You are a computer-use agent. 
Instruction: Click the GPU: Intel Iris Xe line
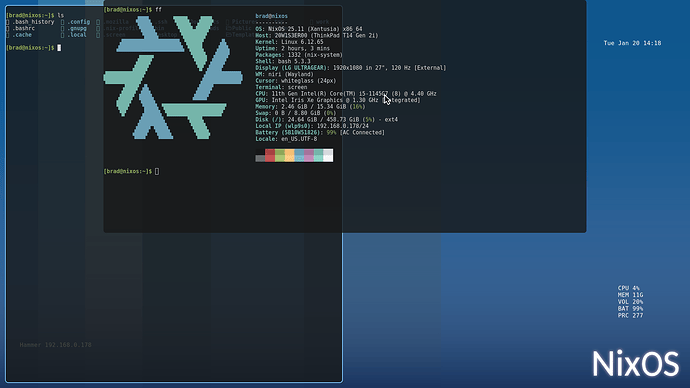point(338,100)
